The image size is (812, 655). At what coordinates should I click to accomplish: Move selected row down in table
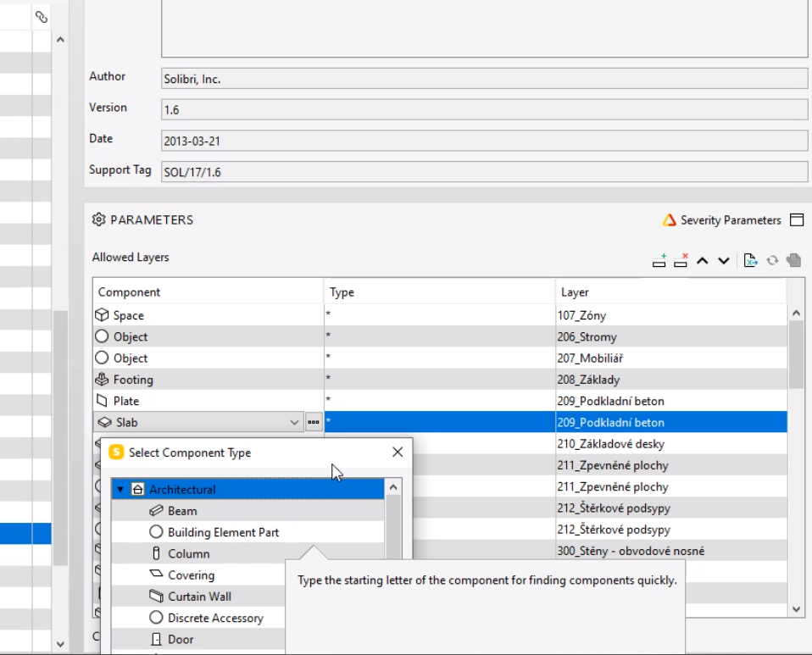(x=724, y=261)
